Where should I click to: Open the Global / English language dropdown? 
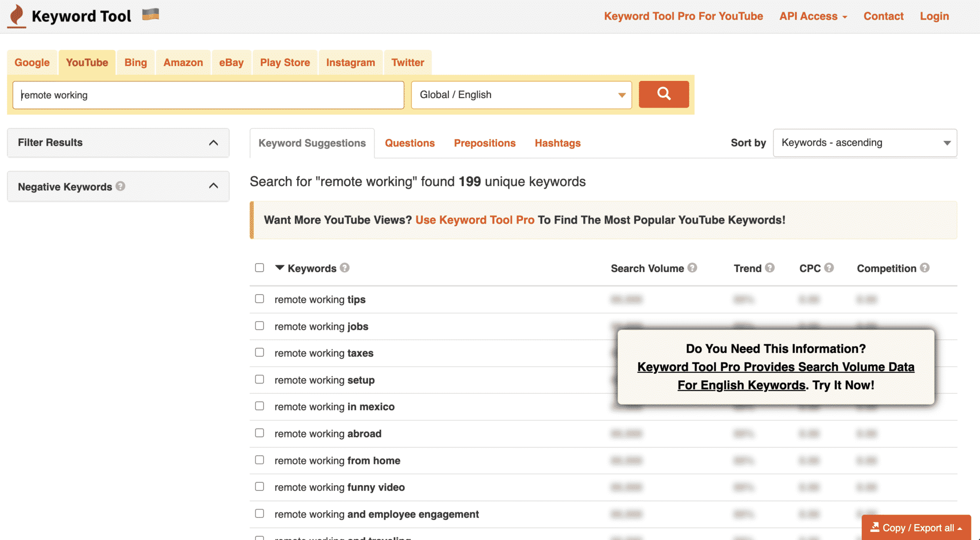coord(521,95)
